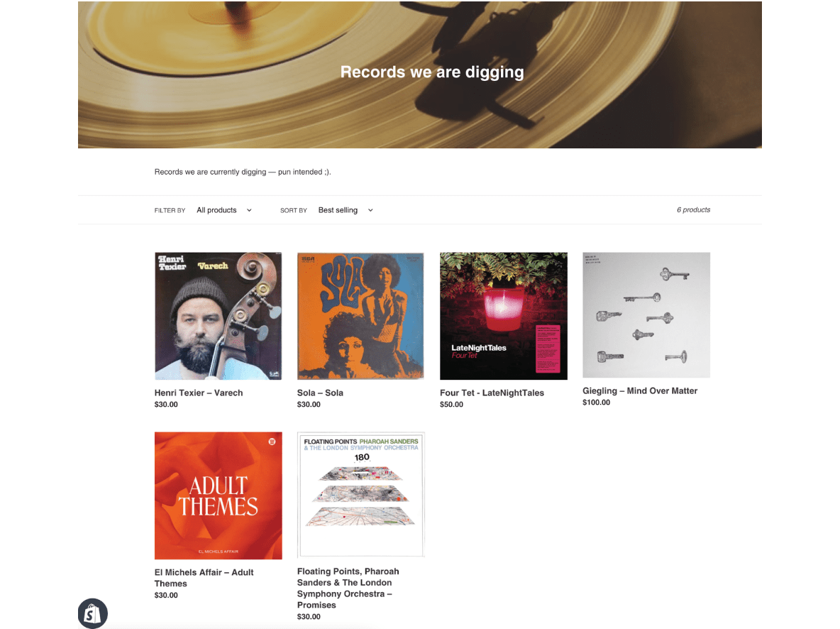Open El Michels Affair – Adult Themes link
The height and width of the screenshot is (629, 840).
(204, 578)
